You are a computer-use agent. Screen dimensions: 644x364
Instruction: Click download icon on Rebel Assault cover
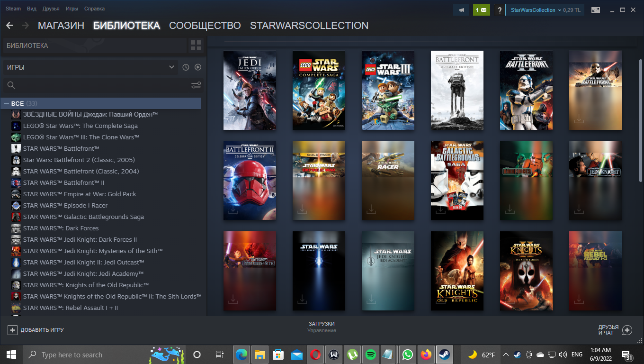[x=578, y=300]
